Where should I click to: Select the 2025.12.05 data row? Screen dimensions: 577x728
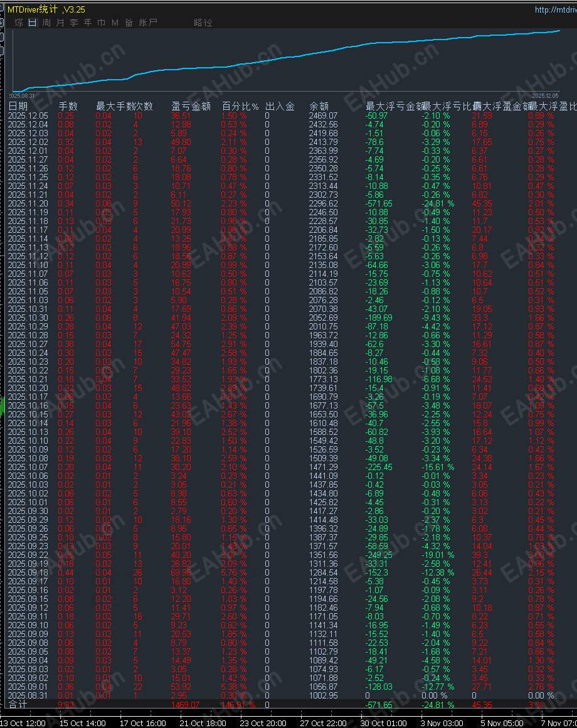tap(29, 115)
